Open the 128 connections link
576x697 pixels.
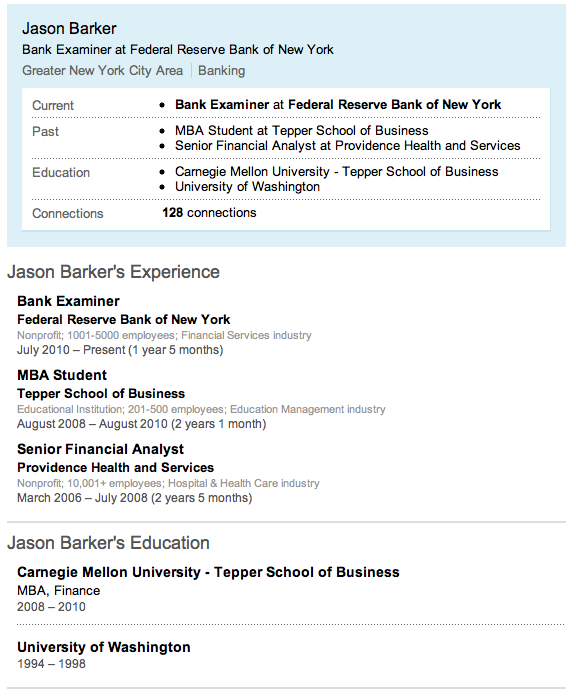(x=209, y=212)
